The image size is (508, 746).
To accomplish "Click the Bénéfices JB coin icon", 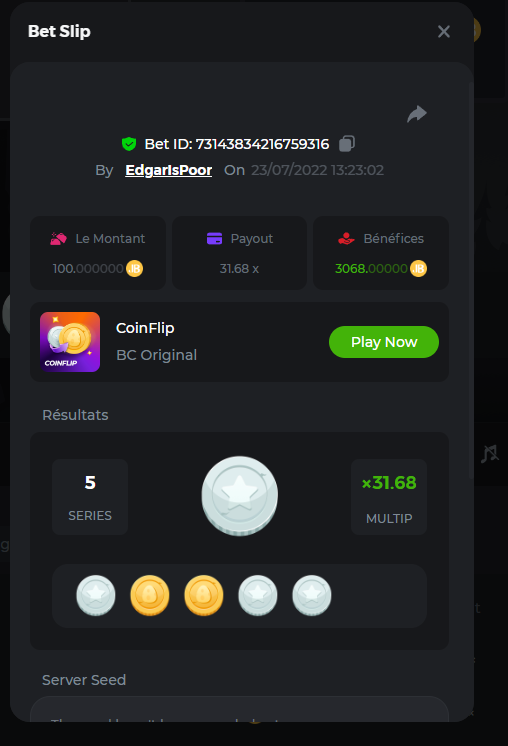I will (x=419, y=269).
